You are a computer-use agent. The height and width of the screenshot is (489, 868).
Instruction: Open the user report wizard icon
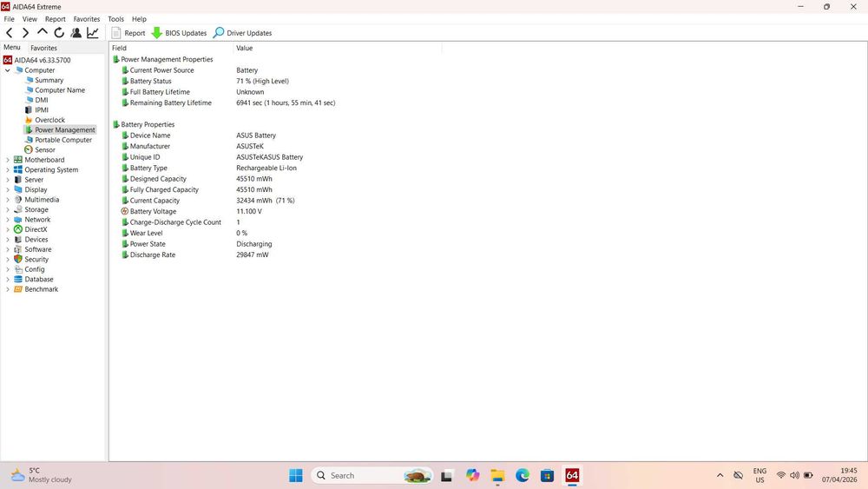pos(76,33)
